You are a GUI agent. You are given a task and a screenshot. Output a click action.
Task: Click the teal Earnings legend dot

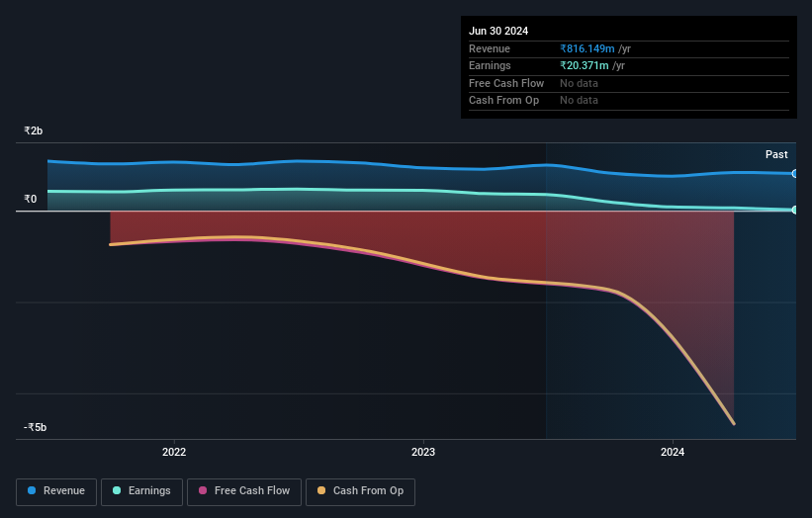(x=117, y=490)
